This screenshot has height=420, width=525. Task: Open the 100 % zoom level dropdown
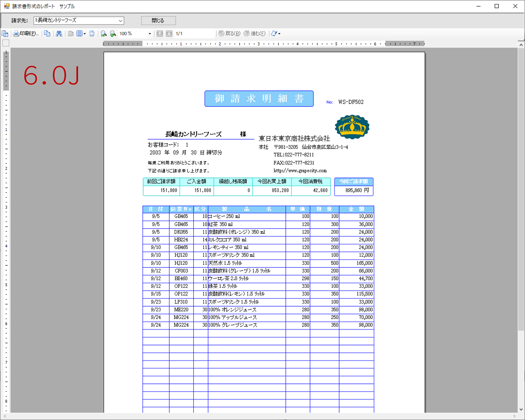(150, 34)
